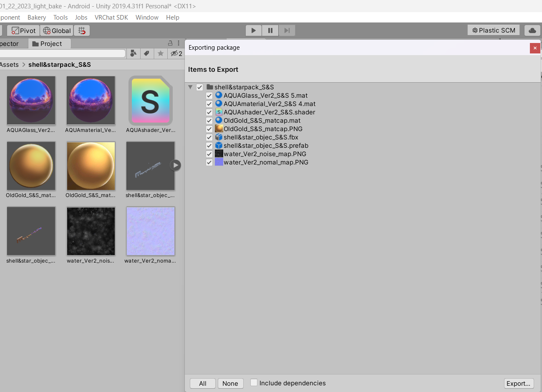542x392 pixels.
Task: Select AQUAmaterial_Ve thumbnail in Project
Action: [x=91, y=101]
